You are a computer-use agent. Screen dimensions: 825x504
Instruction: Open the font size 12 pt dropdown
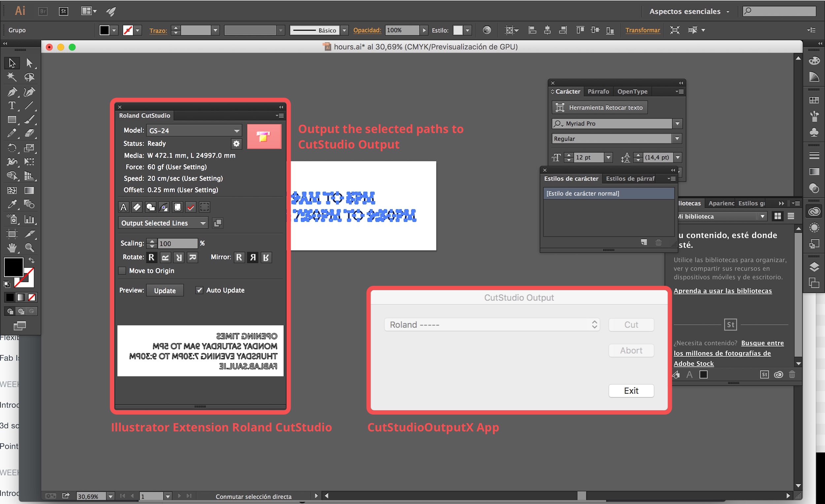pos(609,157)
